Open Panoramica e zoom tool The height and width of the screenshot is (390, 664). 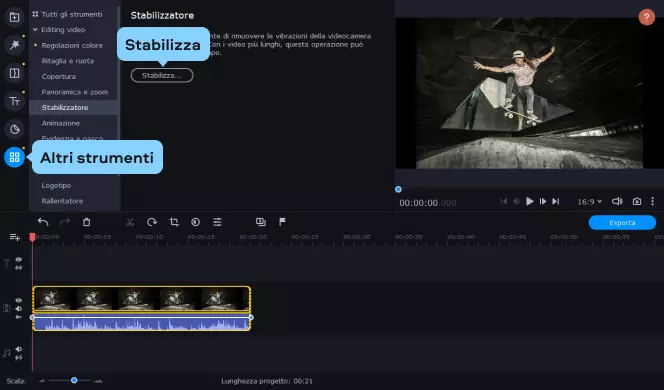[x=75, y=92]
